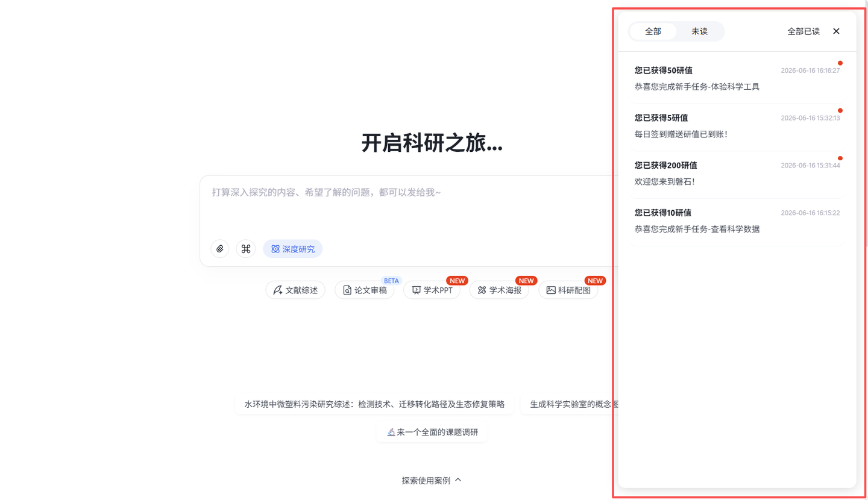Click the document icon on 论文审稿
The image size is (868, 500).
347,290
